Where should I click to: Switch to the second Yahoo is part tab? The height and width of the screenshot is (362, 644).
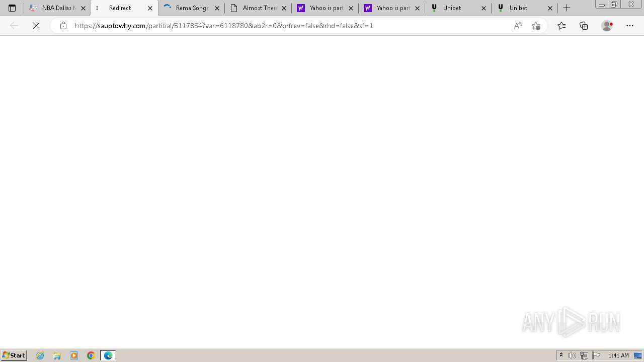tap(392, 8)
